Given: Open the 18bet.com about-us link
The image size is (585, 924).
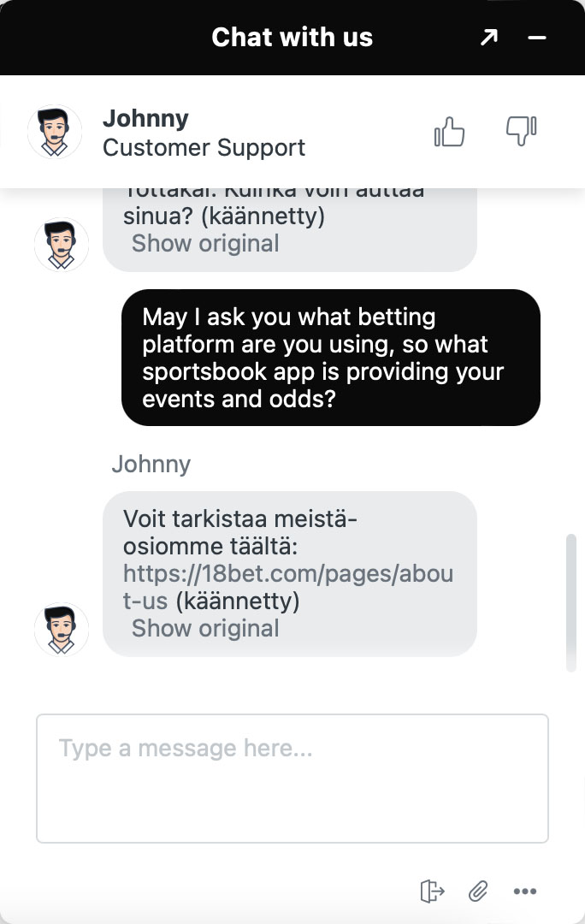Looking at the screenshot, I should point(288,587).
